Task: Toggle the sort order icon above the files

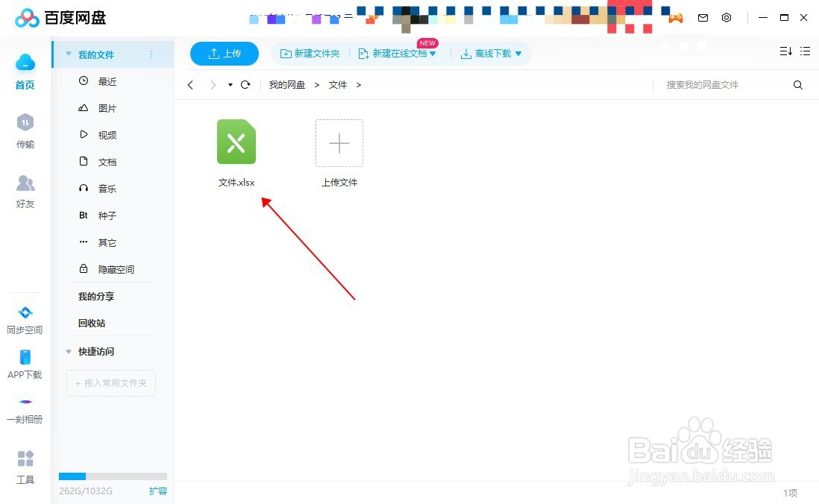Action: [785, 51]
